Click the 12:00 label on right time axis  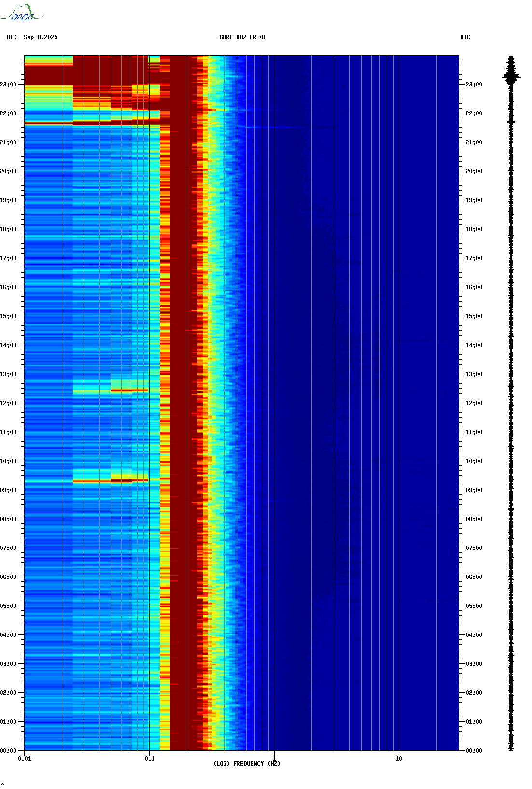(x=474, y=403)
